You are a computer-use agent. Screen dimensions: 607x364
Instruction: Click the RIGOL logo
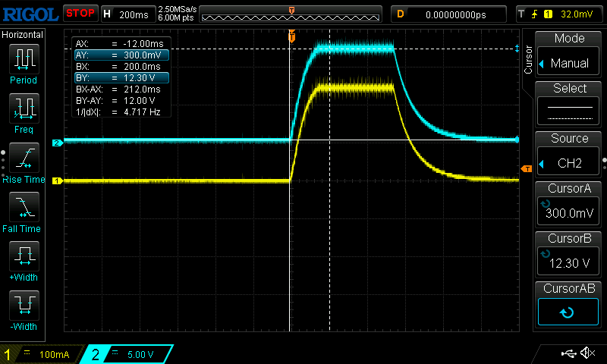pyautogui.click(x=30, y=14)
